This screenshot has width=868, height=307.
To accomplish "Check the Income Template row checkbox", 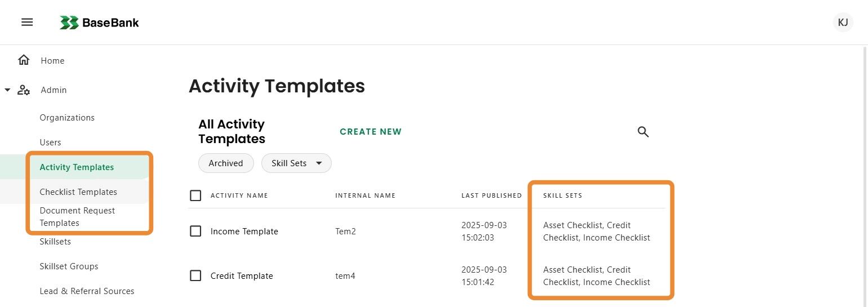I will (195, 231).
